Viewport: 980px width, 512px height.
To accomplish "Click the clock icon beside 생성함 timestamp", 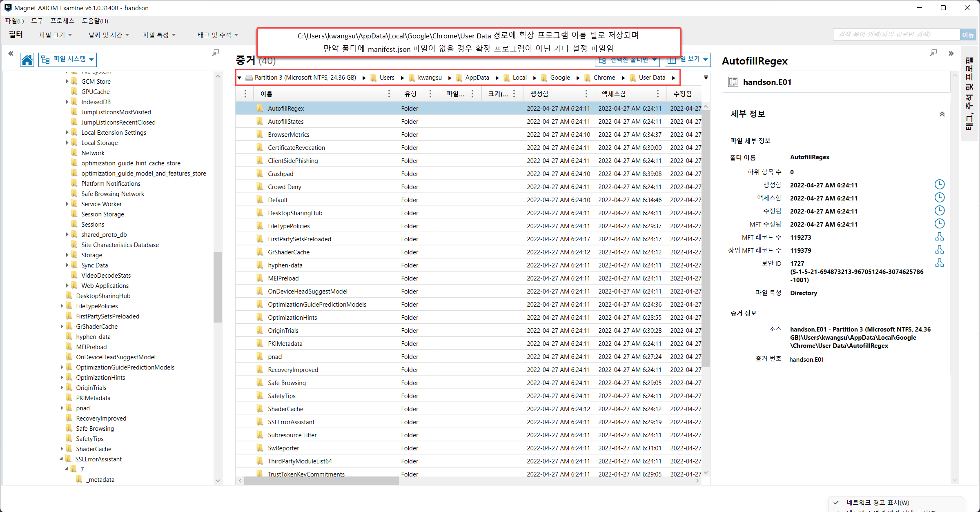I will click(x=940, y=185).
